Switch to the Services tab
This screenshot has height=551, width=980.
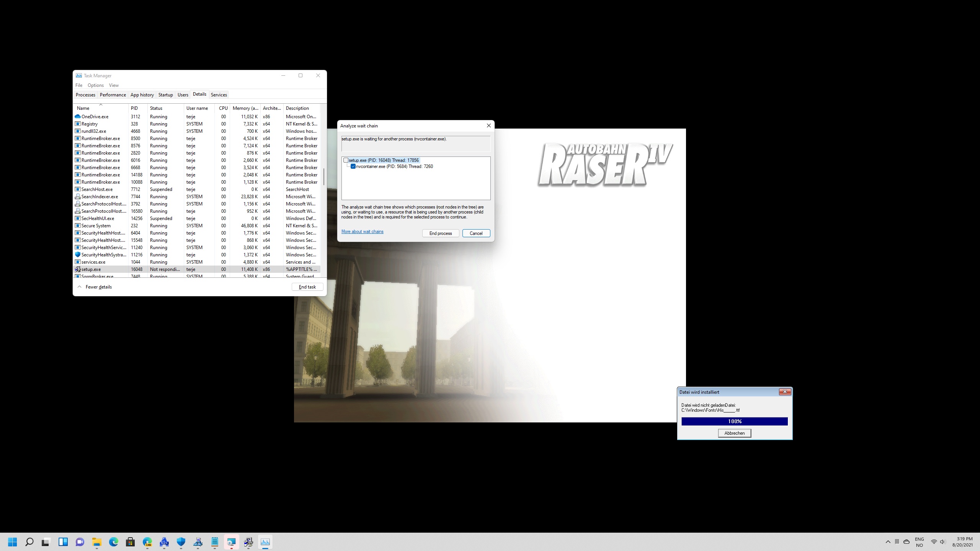click(x=219, y=95)
